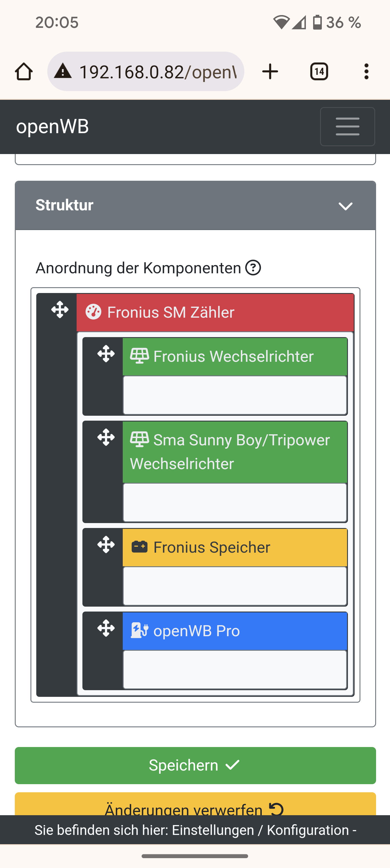Image resolution: width=390 pixels, height=868 pixels.
Task: Click move handle of Fronius Speicher
Action: tap(106, 545)
